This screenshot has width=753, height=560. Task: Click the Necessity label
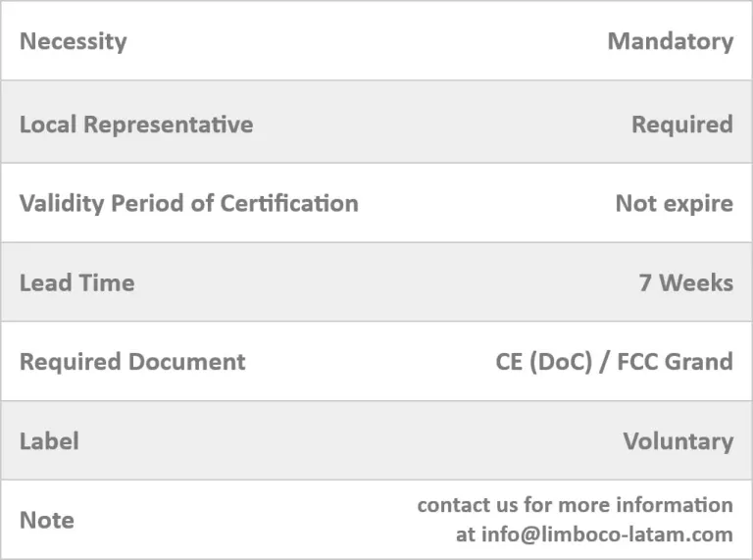tap(73, 42)
